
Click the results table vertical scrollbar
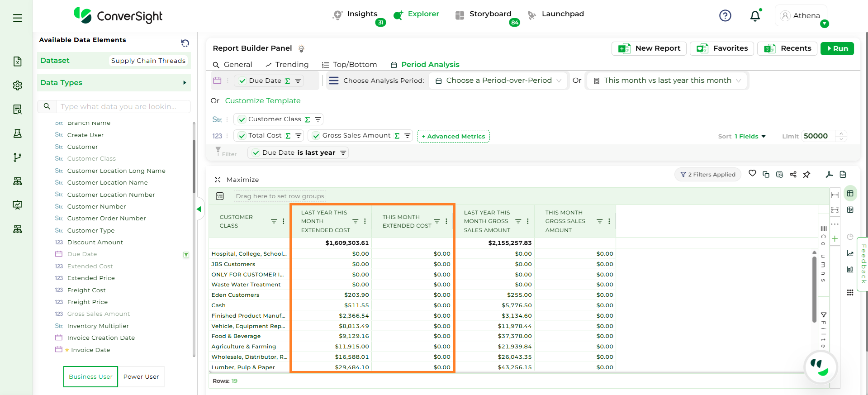pyautogui.click(x=814, y=290)
